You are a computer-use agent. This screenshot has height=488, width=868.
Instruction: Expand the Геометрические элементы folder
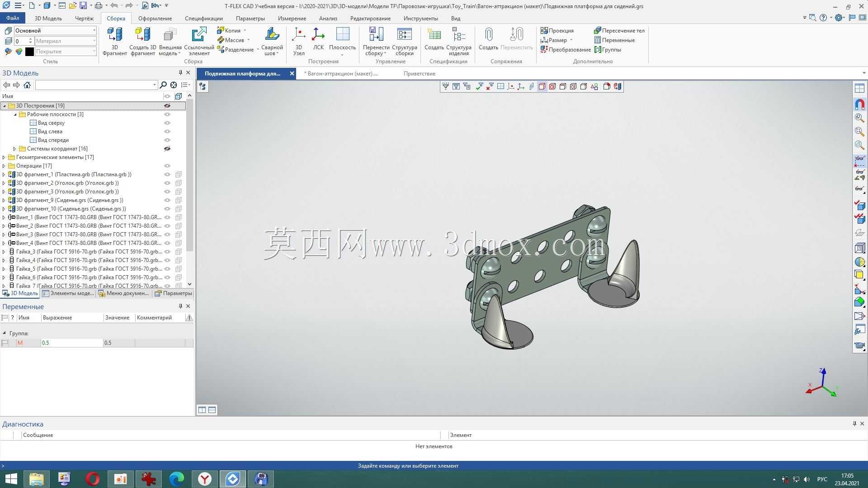coord(4,157)
